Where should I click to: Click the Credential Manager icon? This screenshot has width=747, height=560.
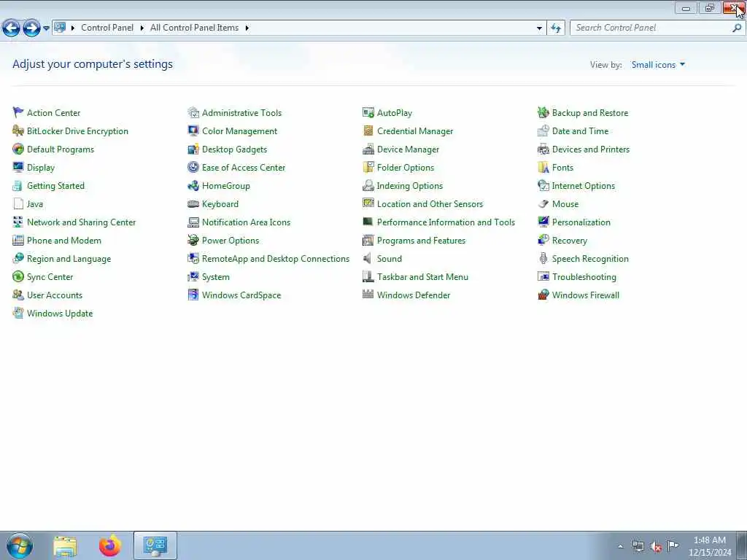tap(368, 131)
